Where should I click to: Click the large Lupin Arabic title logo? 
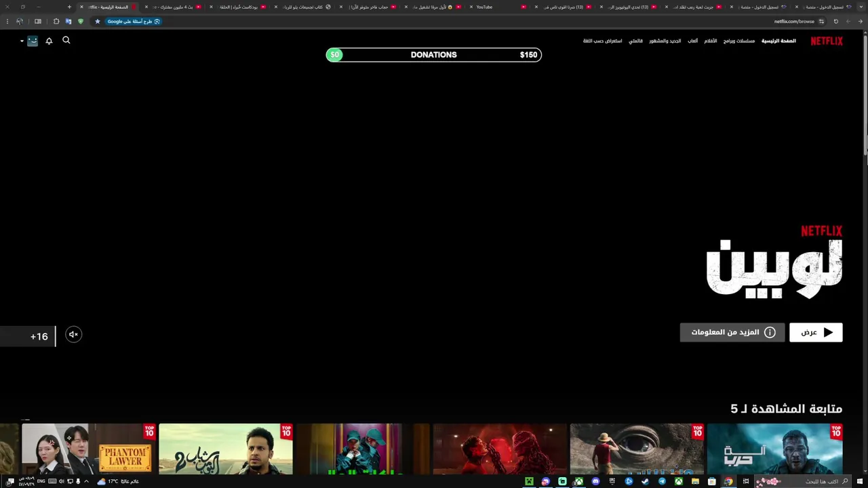774,268
